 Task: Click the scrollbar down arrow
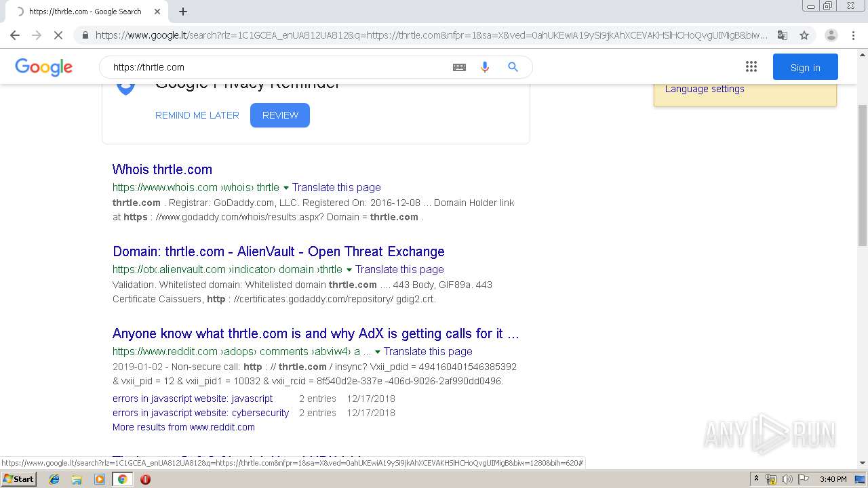pyautogui.click(x=862, y=463)
